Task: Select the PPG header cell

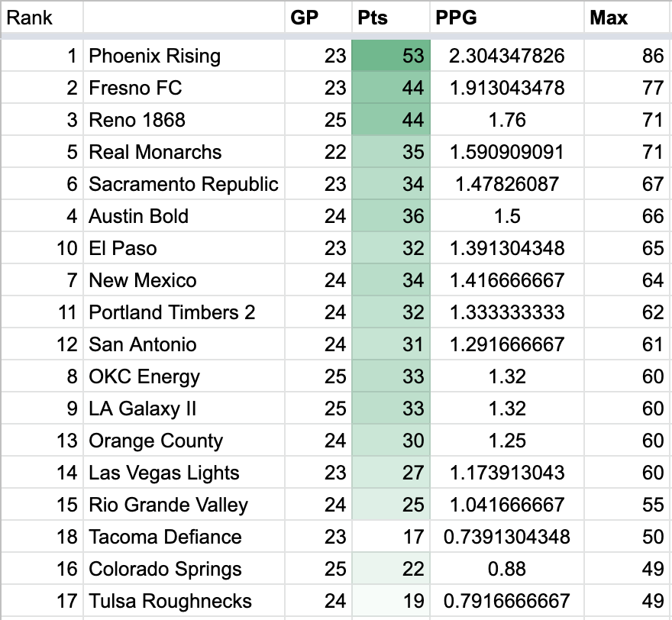Action: [455, 17]
